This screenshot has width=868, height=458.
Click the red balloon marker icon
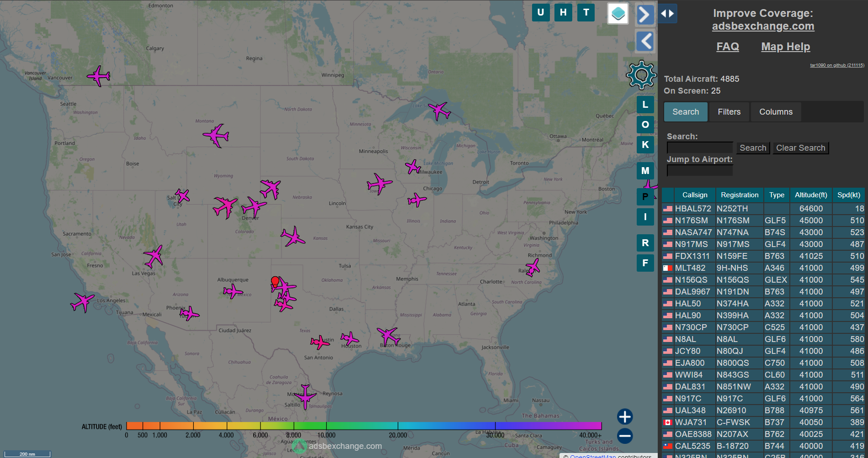[x=275, y=281]
